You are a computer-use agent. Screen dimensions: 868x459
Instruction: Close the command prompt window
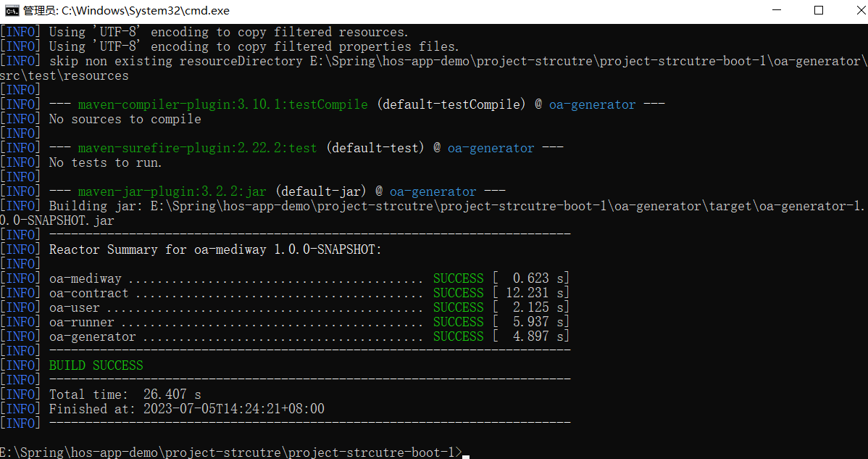pyautogui.click(x=853, y=10)
